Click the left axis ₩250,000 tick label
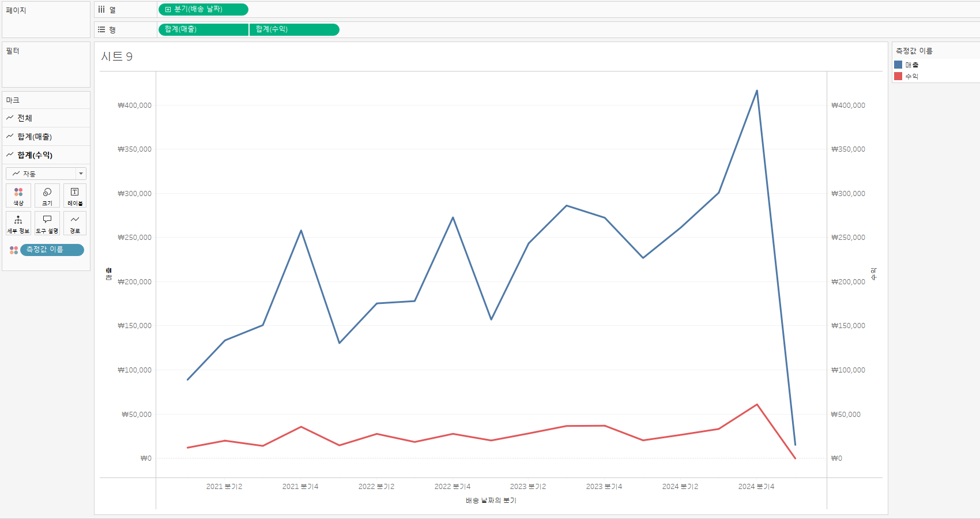This screenshot has width=980, height=519. [x=135, y=238]
